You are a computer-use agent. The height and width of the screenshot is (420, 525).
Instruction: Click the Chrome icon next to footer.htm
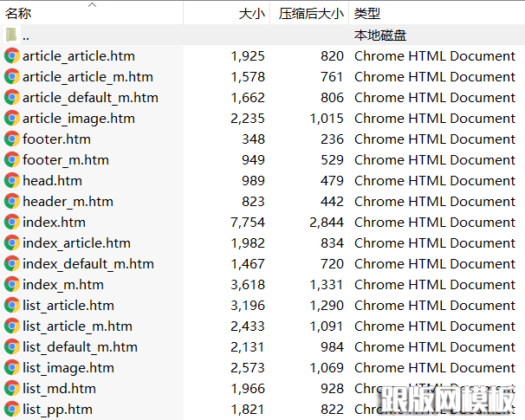(12, 139)
